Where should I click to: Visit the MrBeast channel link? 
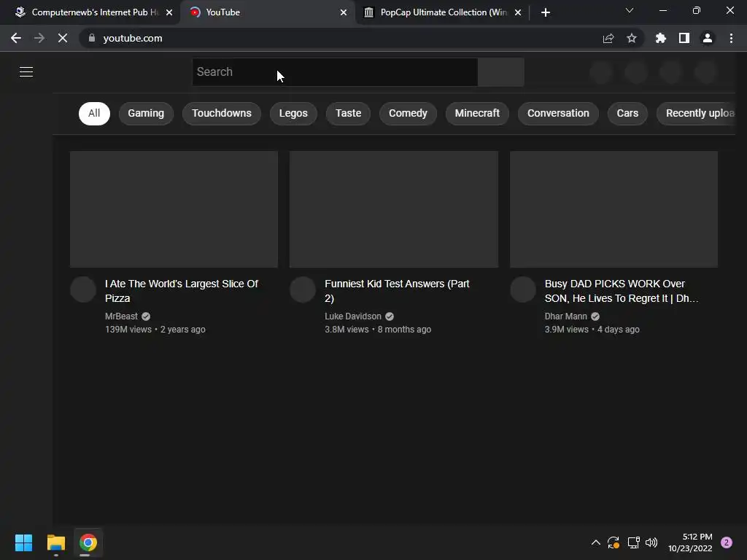point(122,316)
